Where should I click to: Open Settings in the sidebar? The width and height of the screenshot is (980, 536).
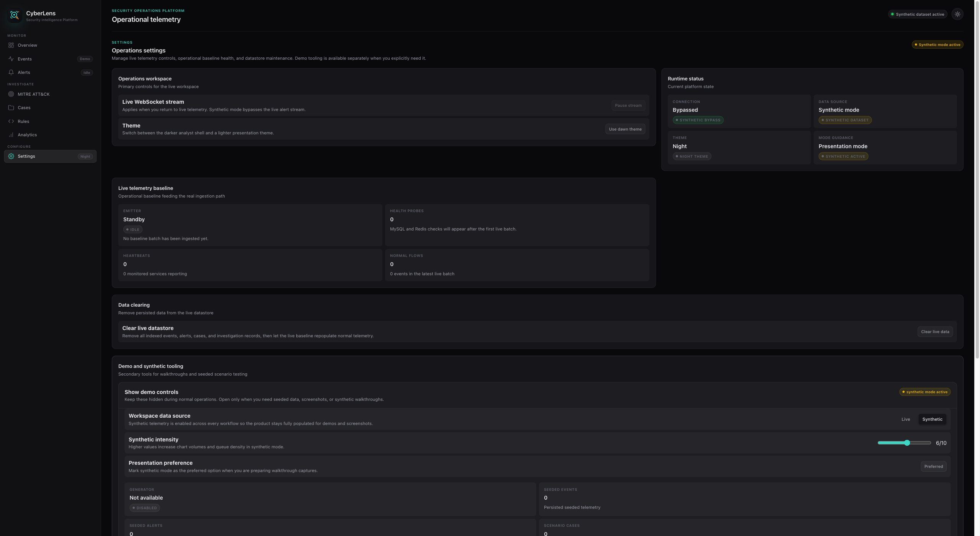26,156
